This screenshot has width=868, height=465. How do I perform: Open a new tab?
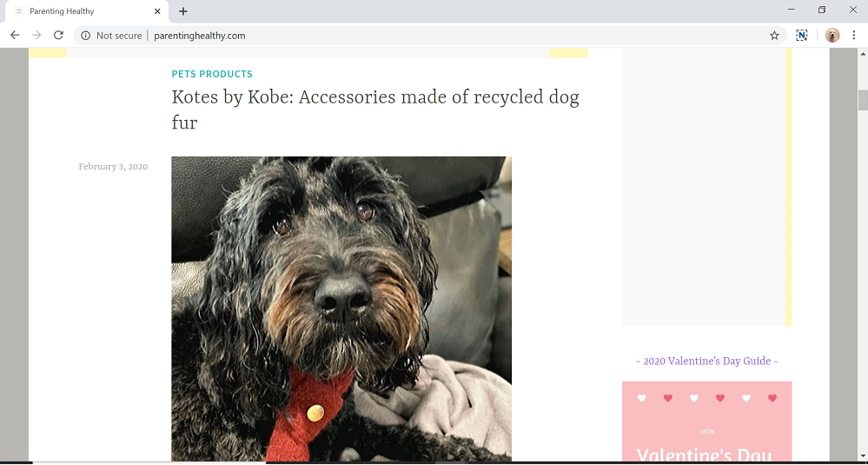pyautogui.click(x=183, y=11)
